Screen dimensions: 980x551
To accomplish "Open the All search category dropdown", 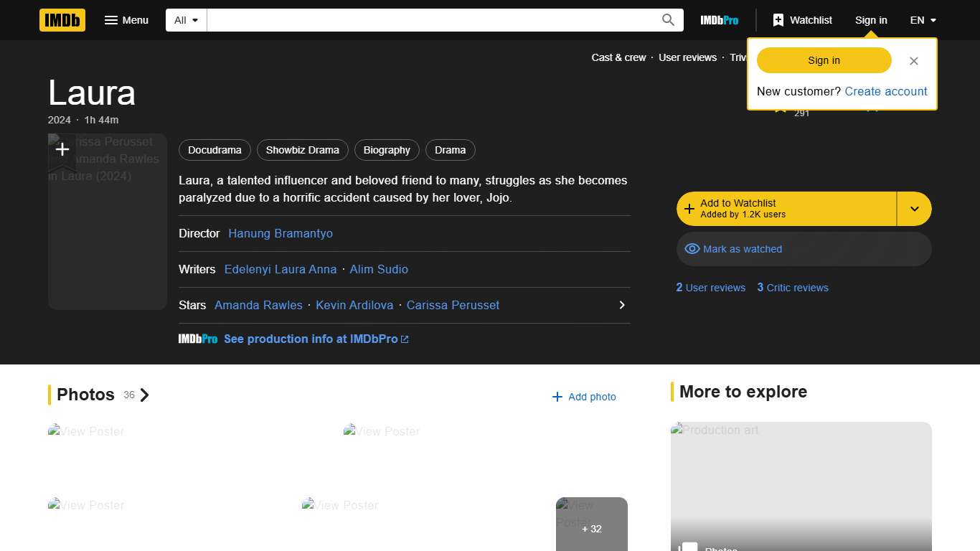I will tap(187, 20).
